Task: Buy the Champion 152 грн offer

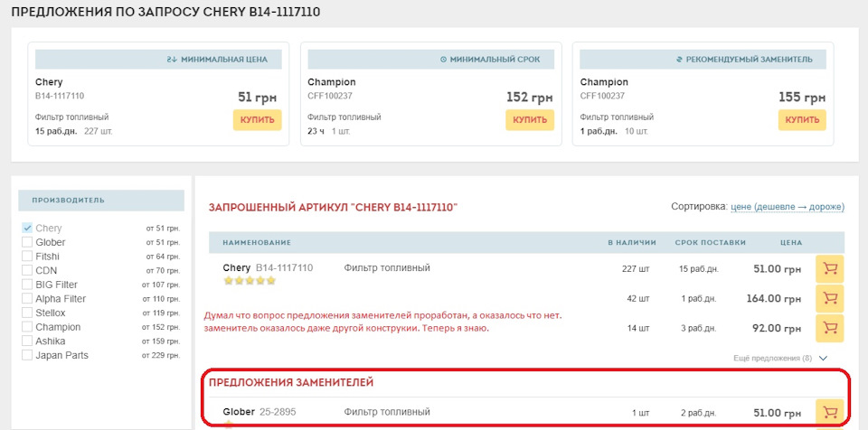Action: [530, 120]
